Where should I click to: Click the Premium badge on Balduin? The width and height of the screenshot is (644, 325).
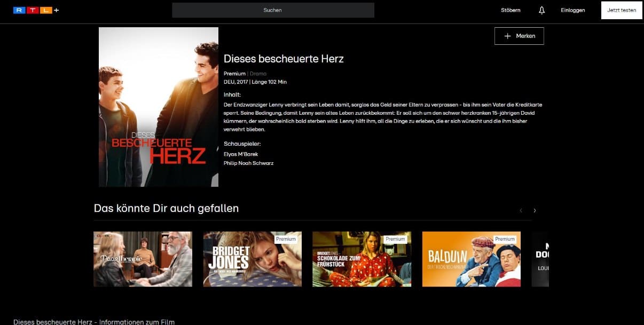[505, 239]
